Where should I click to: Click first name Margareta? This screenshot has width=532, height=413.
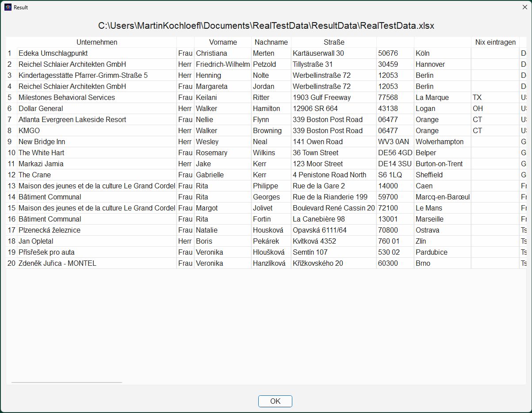click(223, 86)
